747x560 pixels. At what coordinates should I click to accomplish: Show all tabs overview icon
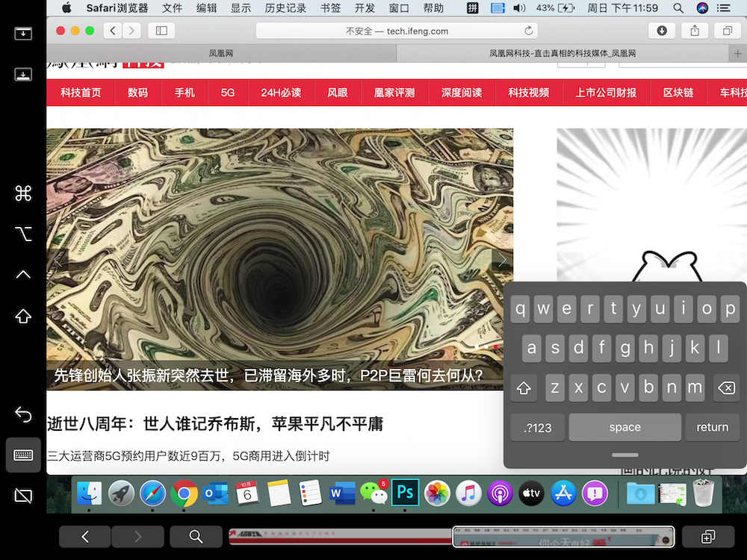[x=727, y=31]
